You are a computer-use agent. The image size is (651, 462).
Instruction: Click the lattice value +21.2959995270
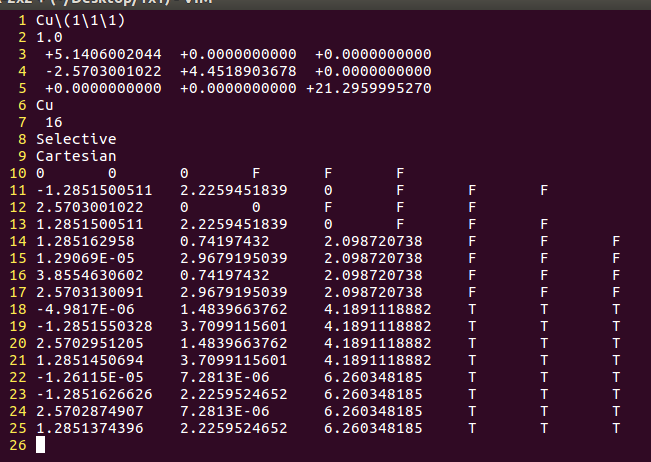(x=370, y=88)
